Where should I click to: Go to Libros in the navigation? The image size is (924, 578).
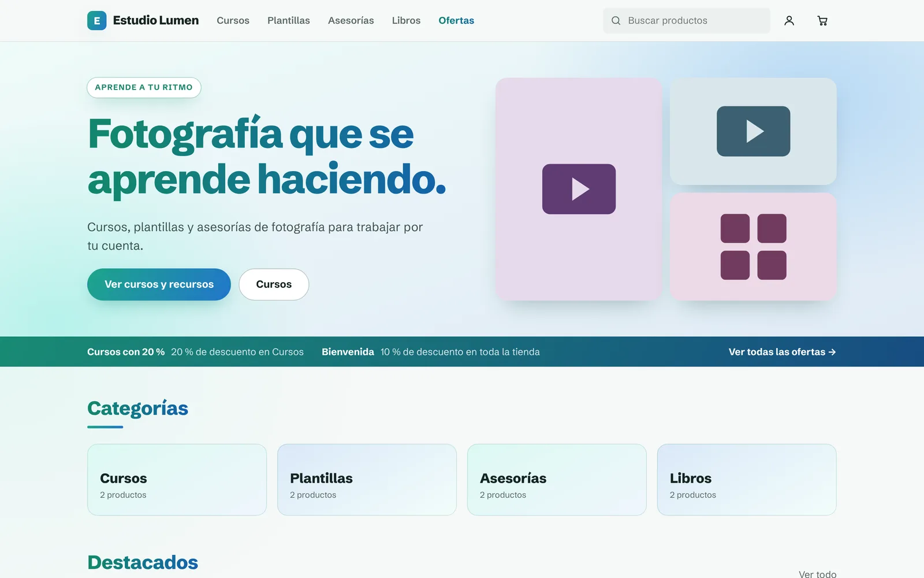pyautogui.click(x=406, y=21)
